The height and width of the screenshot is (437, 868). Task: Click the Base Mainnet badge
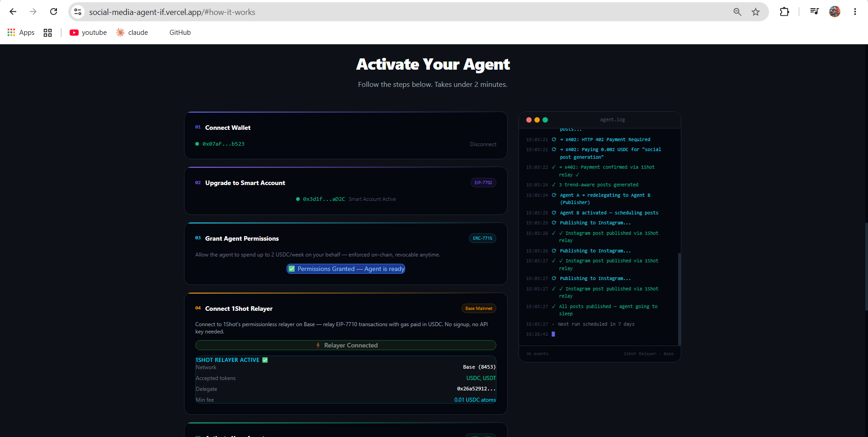(x=479, y=309)
